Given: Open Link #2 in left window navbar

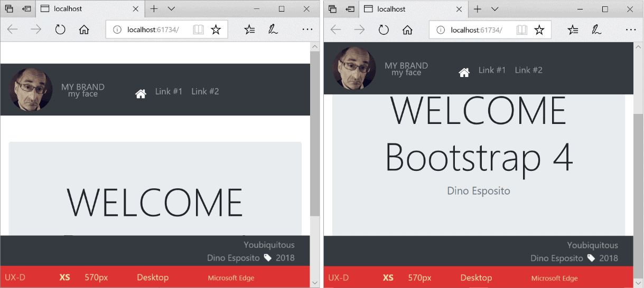Looking at the screenshot, I should [205, 91].
